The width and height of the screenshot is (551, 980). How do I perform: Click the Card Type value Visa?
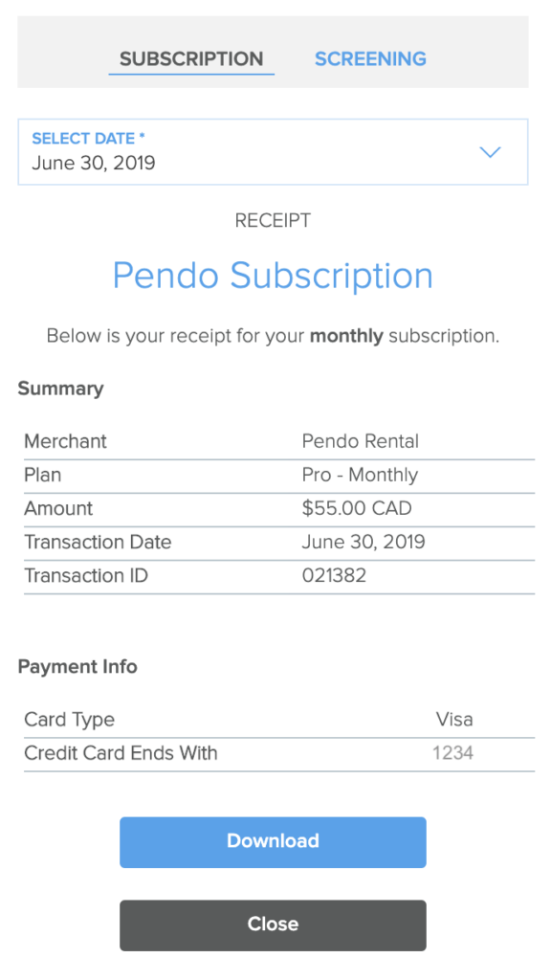tap(454, 720)
